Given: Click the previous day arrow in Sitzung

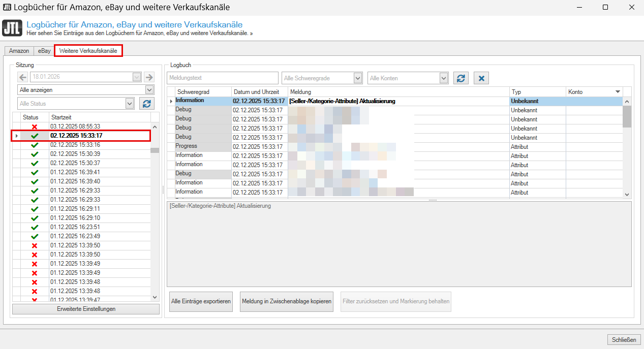Looking at the screenshot, I should (23, 77).
